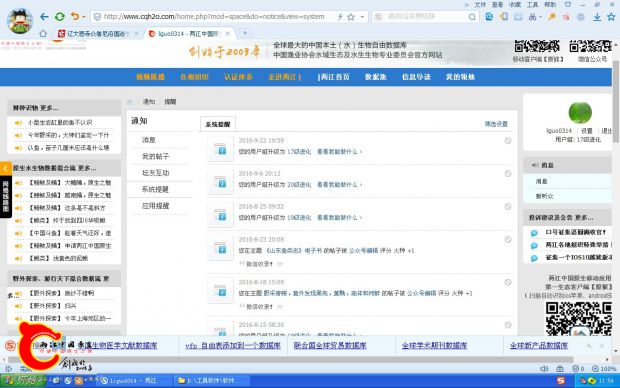Open the scissors screenshot tool icon
Screen dimensions: 620x388
pos(533,17)
